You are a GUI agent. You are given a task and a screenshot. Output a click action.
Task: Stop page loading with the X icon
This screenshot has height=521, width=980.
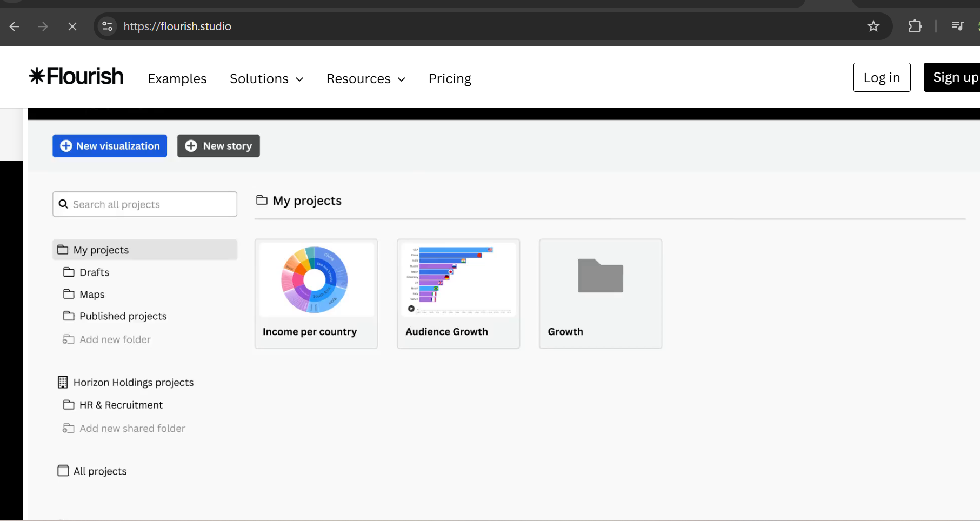[x=72, y=26]
